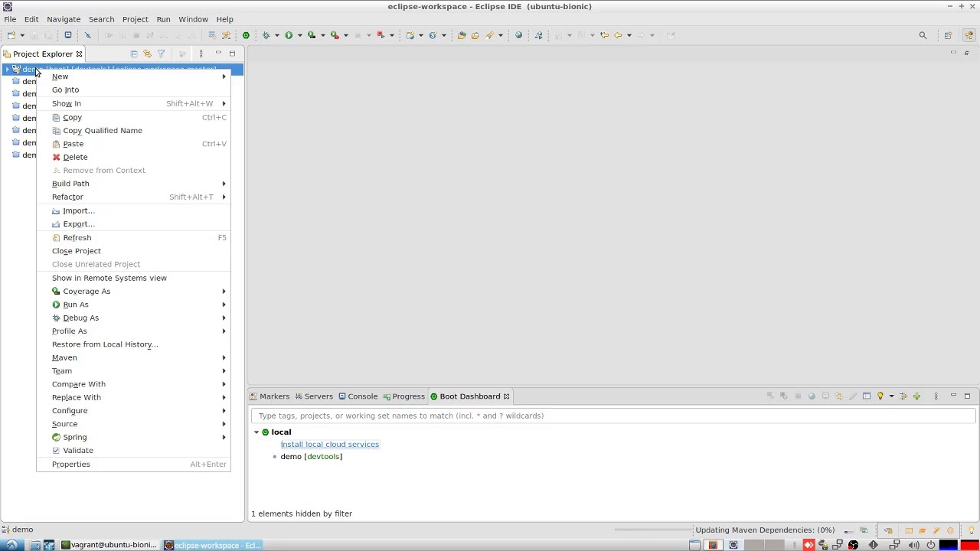980x551 pixels.
Task: Click the New wizard toolbar icon
Action: [11, 35]
